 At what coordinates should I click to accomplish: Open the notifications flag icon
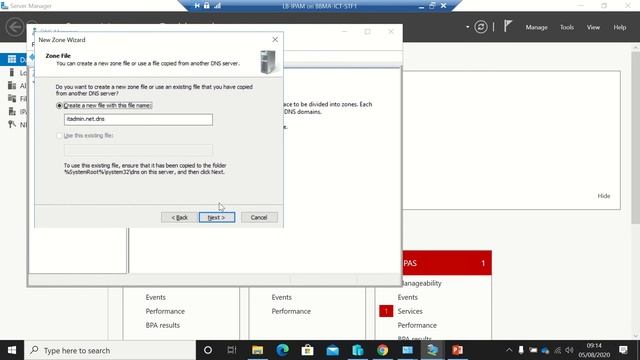point(507,27)
